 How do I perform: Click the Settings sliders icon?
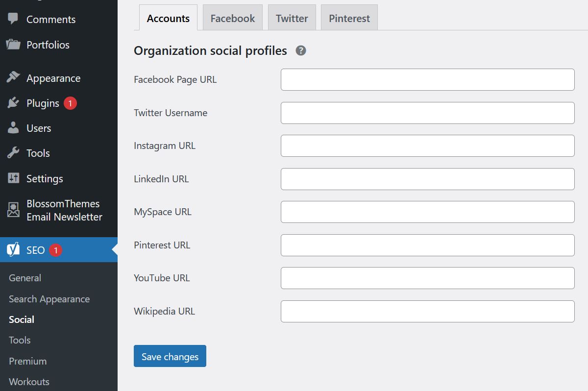[13, 178]
